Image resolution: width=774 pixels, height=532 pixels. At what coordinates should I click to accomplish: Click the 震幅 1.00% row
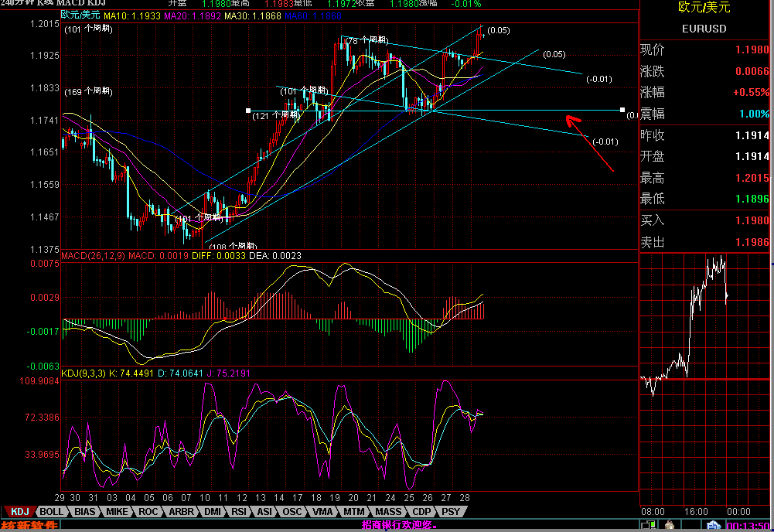tap(704, 114)
